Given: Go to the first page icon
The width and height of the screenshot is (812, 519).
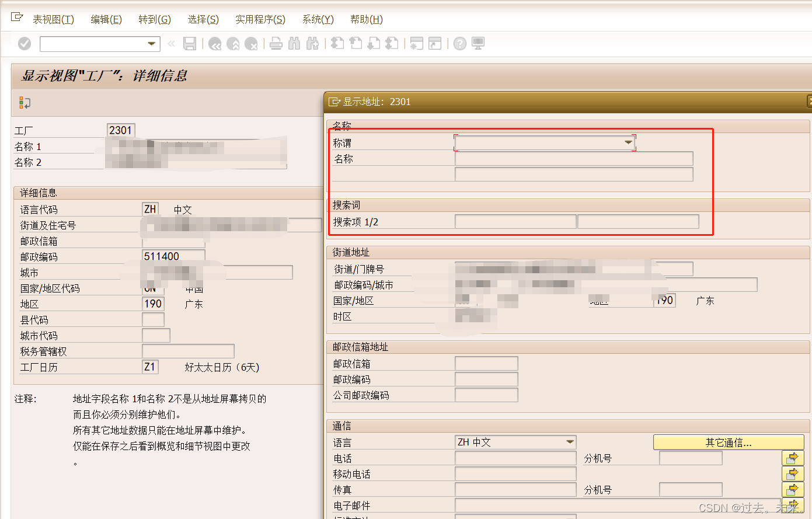Looking at the screenshot, I should (x=337, y=43).
